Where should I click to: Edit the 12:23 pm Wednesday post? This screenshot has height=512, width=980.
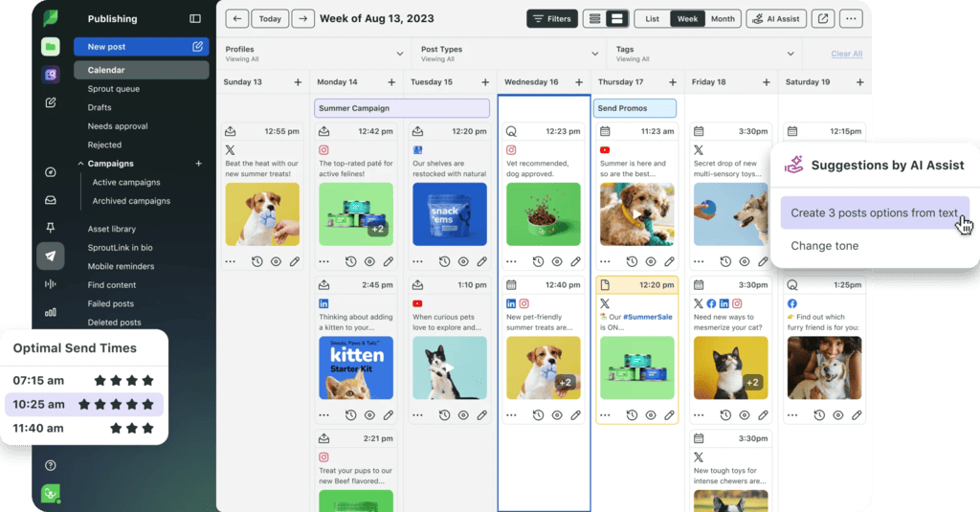(x=575, y=262)
